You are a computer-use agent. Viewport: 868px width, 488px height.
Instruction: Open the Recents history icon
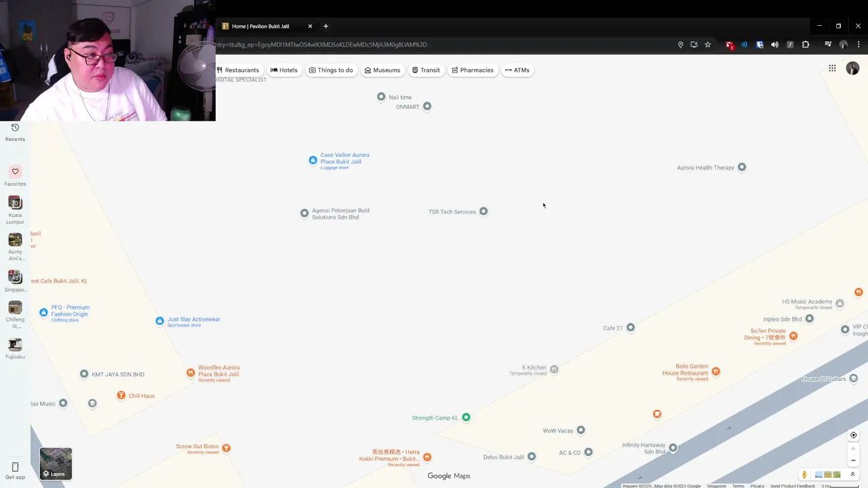pos(15,127)
